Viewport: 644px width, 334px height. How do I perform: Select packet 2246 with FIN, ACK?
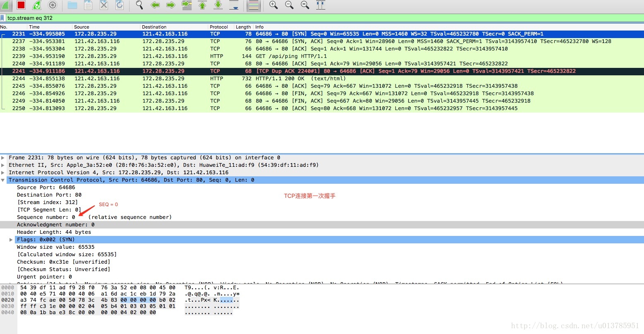pos(322,94)
